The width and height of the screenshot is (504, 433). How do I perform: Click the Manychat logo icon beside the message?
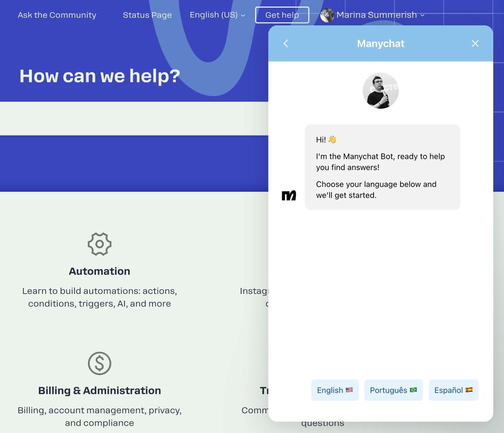[x=289, y=195]
